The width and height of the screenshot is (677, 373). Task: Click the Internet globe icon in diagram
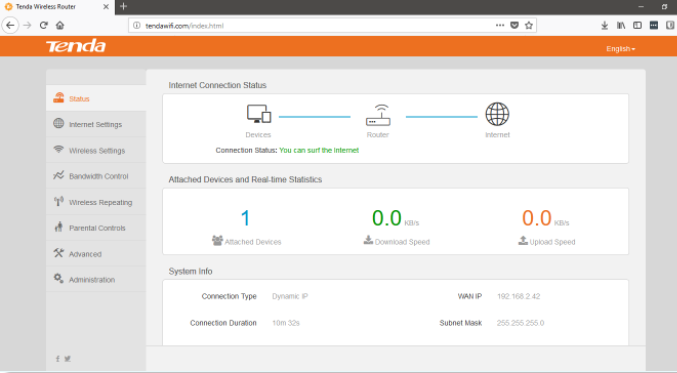coord(497,114)
